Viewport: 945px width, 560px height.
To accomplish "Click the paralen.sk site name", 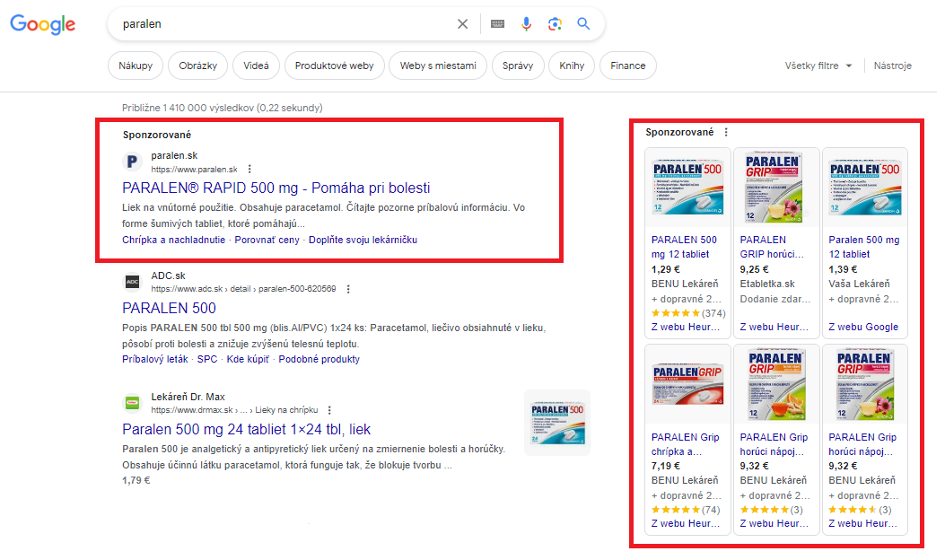I will [174, 155].
